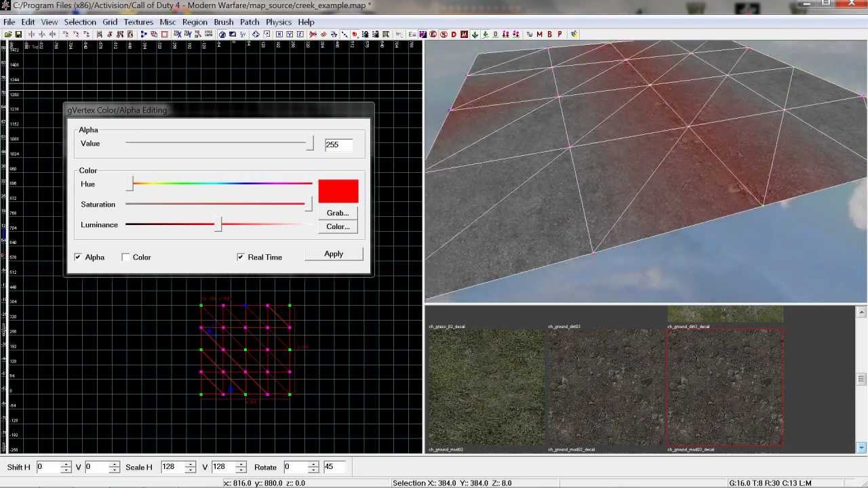Viewport: 868px width, 488px height.
Task: Click the Luminance slider handle
Action: coord(218,225)
